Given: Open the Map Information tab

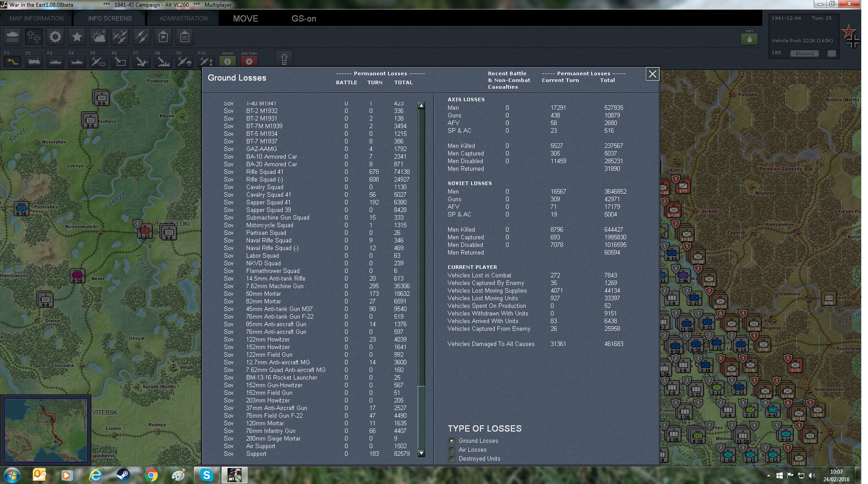Looking at the screenshot, I should [36, 18].
